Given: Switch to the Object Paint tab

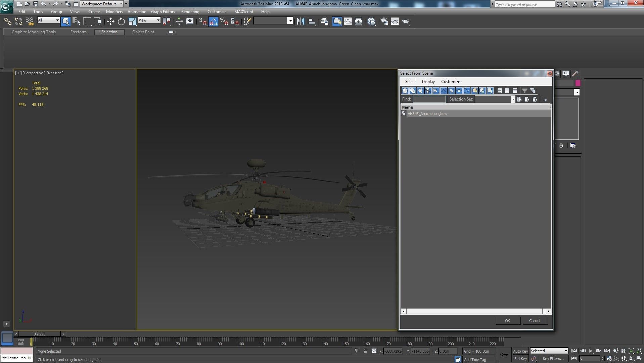Looking at the screenshot, I should click(x=143, y=32).
